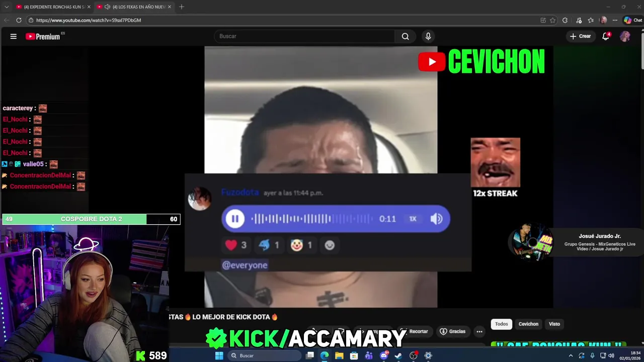The image size is (644, 362).
Task: Click the Crear button
Action: point(580,36)
